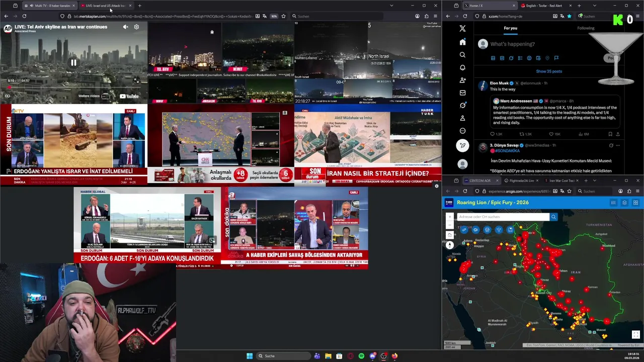Toggle bookmark star in the x.com address bar

569,16
